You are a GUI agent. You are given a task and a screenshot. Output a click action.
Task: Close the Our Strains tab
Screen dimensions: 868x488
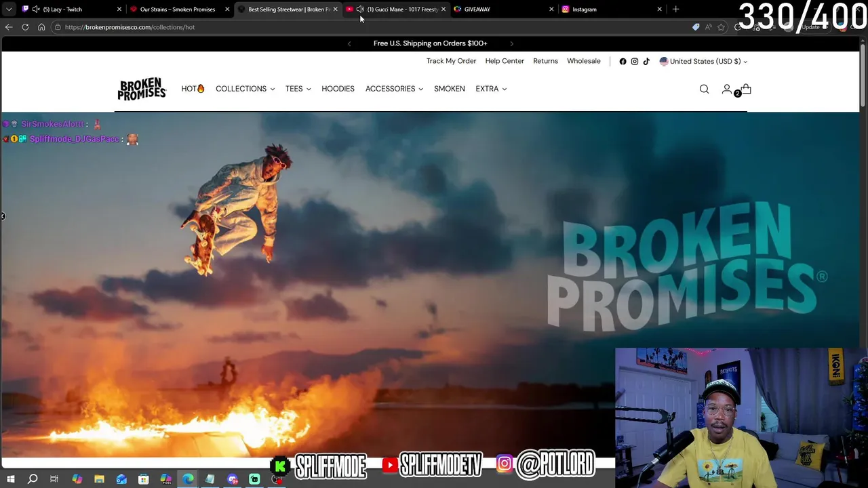click(227, 9)
